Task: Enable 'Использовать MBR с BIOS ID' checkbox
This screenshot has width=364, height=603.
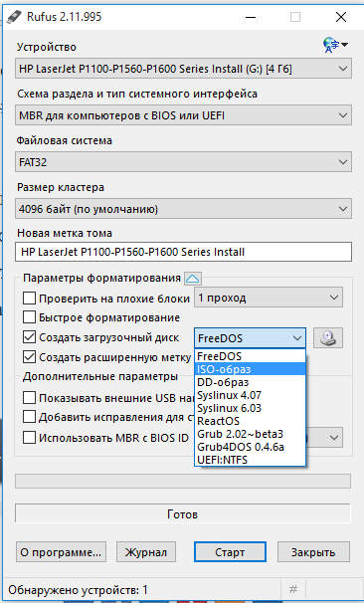Action: coord(29,437)
